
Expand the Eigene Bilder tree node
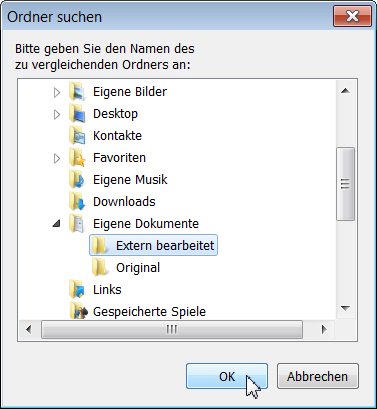[x=57, y=92]
